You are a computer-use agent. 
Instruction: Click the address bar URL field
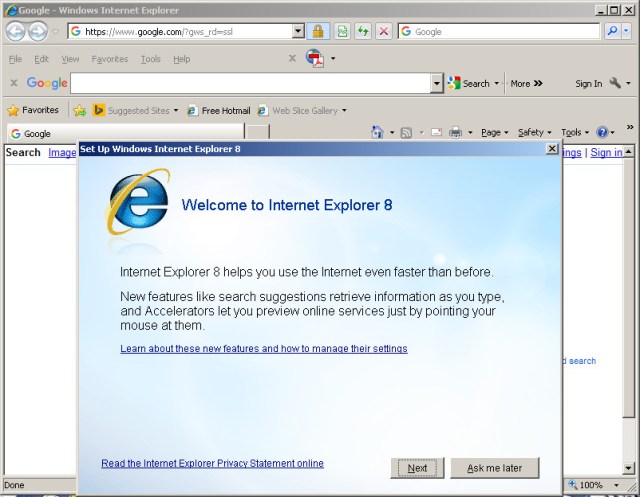[x=180, y=31]
